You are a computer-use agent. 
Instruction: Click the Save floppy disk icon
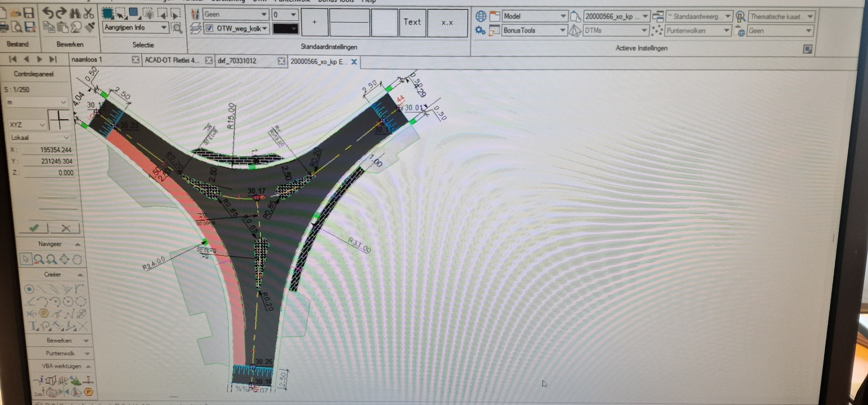[x=29, y=13]
